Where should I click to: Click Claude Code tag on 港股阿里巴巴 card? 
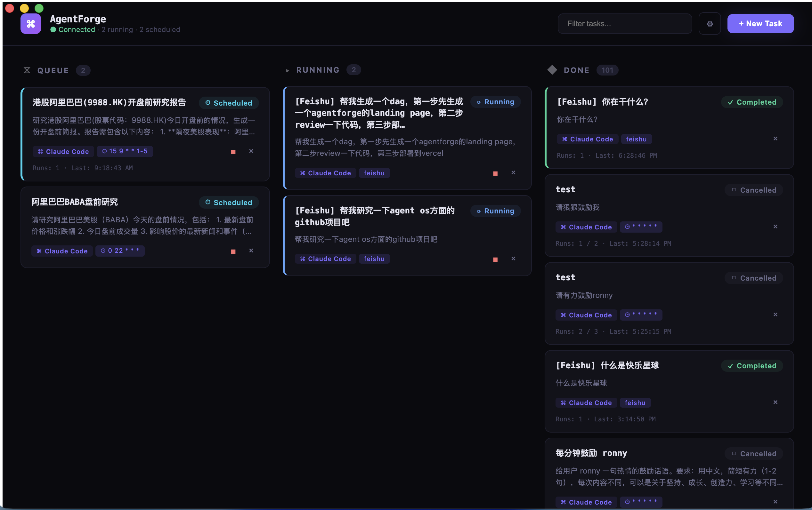point(63,152)
